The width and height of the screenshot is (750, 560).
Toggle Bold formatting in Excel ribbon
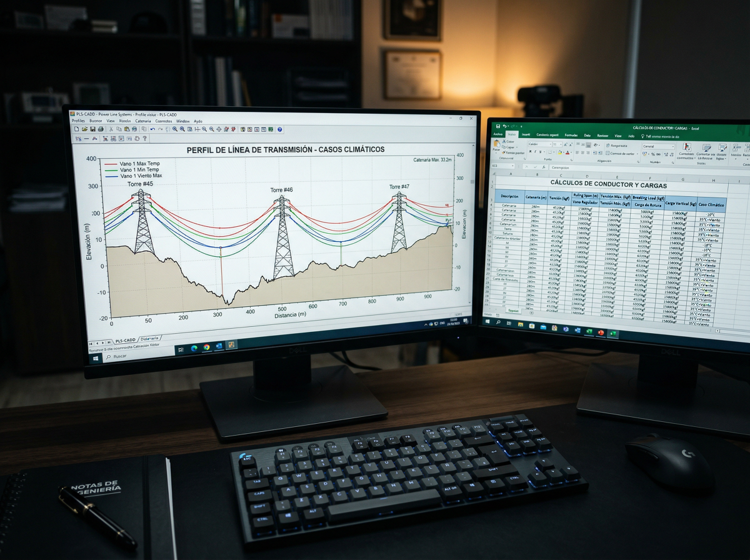530,152
